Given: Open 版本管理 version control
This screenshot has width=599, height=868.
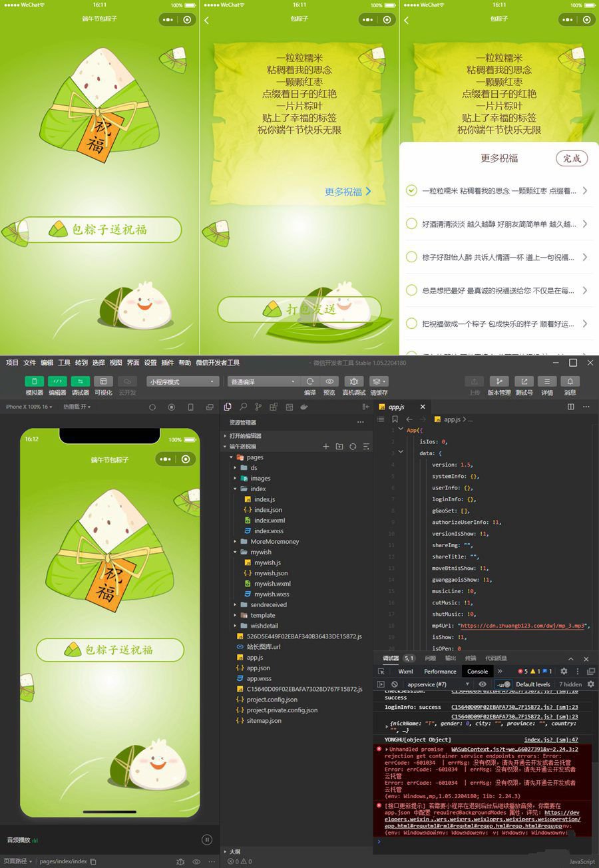Looking at the screenshot, I should (499, 381).
